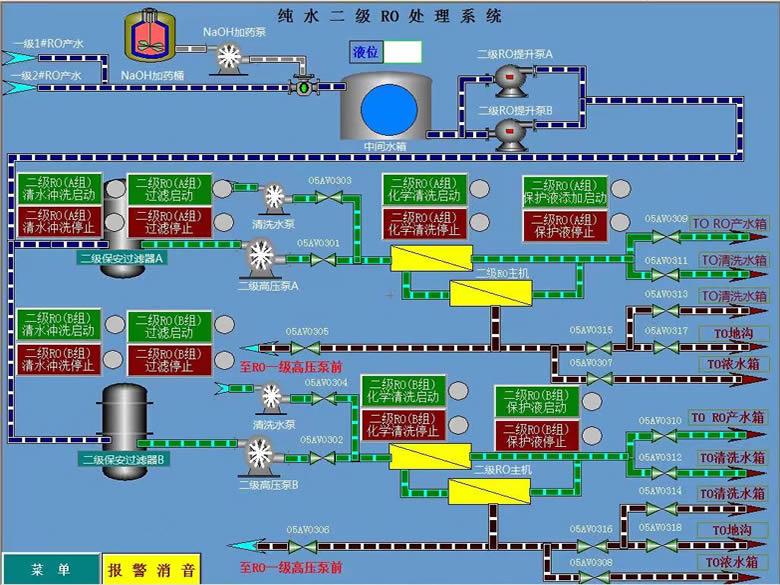The height and width of the screenshot is (585, 780).
Task: Open valve 05AV0309 to RO产水箱
Action: [x=665, y=237]
